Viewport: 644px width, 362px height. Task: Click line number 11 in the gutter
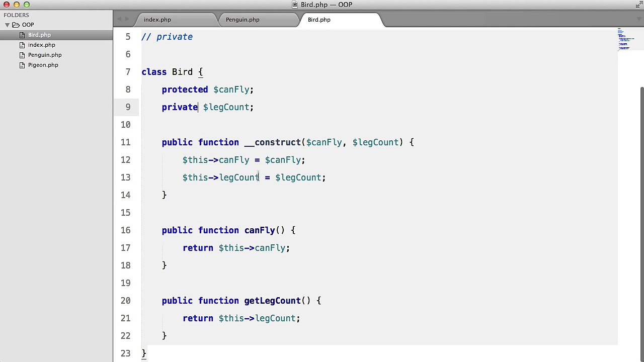(126, 142)
